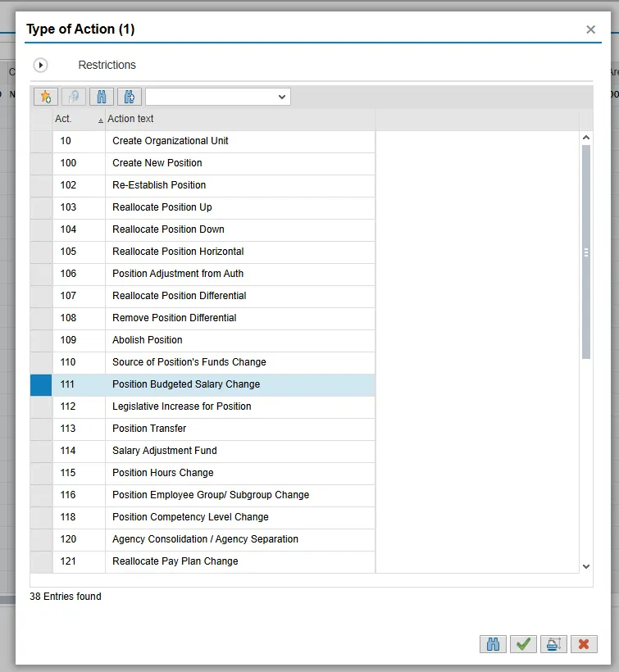The height and width of the screenshot is (672, 619).
Task: Click action code 109 cell
Action: [x=79, y=340]
